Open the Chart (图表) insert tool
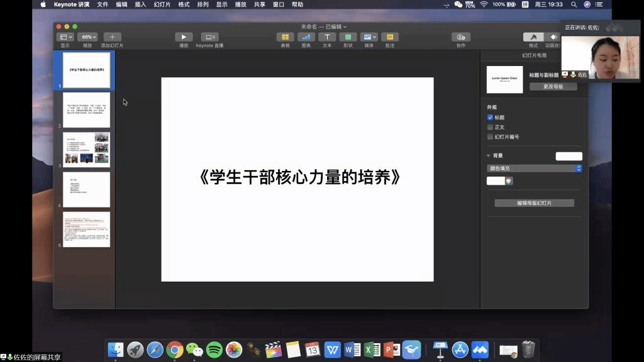Image resolution: width=644 pixels, height=362 pixels. 306,37
